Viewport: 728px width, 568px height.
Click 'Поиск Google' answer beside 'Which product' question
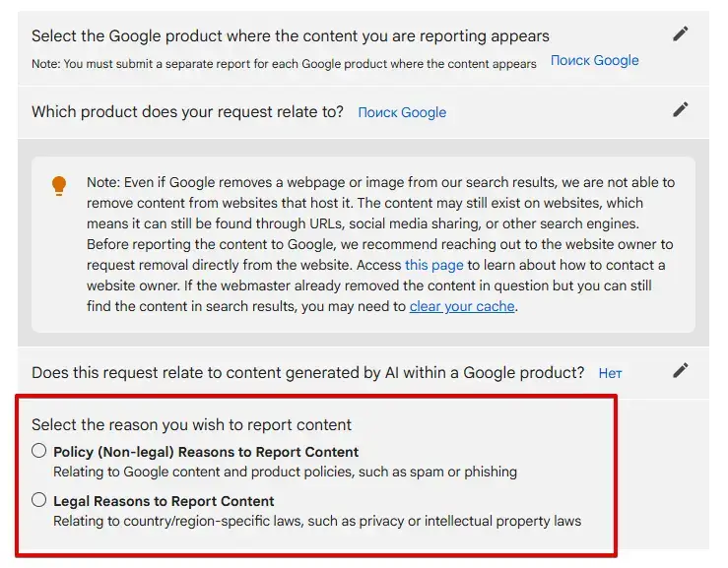coord(402,112)
